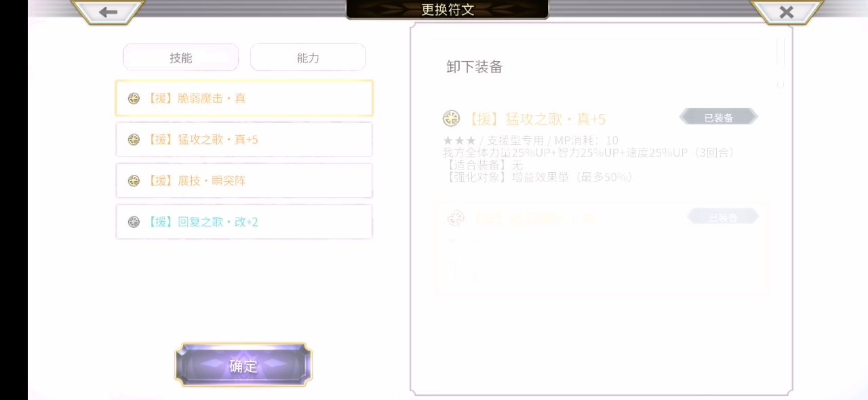Image resolution: width=868 pixels, height=400 pixels.
Task: Select the 【援】展技・瞬突阵 rune slot
Action: click(244, 181)
